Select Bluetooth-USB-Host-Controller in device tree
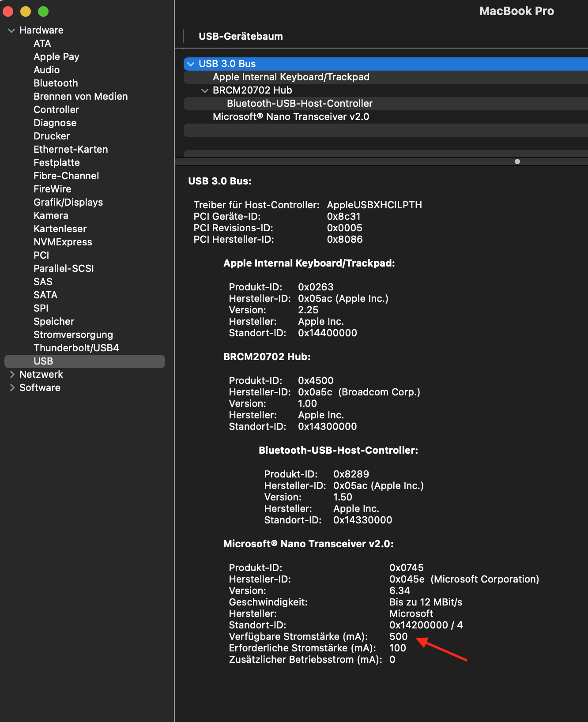 [386, 104]
